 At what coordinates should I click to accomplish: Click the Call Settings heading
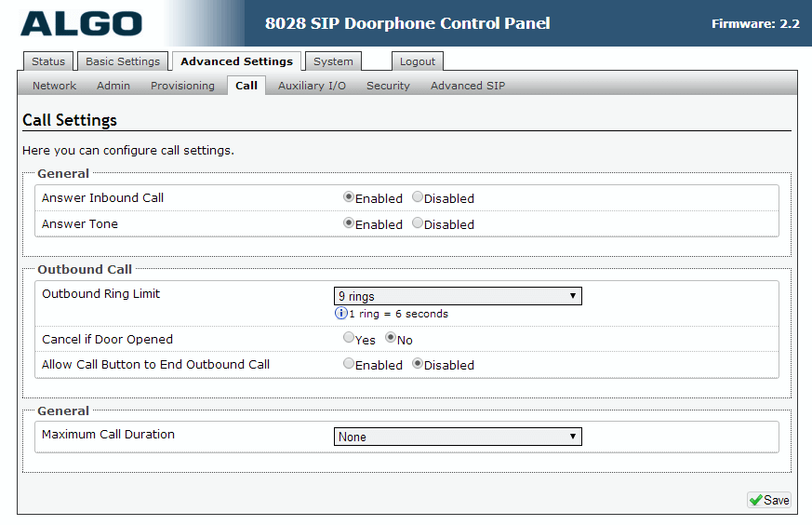[x=70, y=120]
